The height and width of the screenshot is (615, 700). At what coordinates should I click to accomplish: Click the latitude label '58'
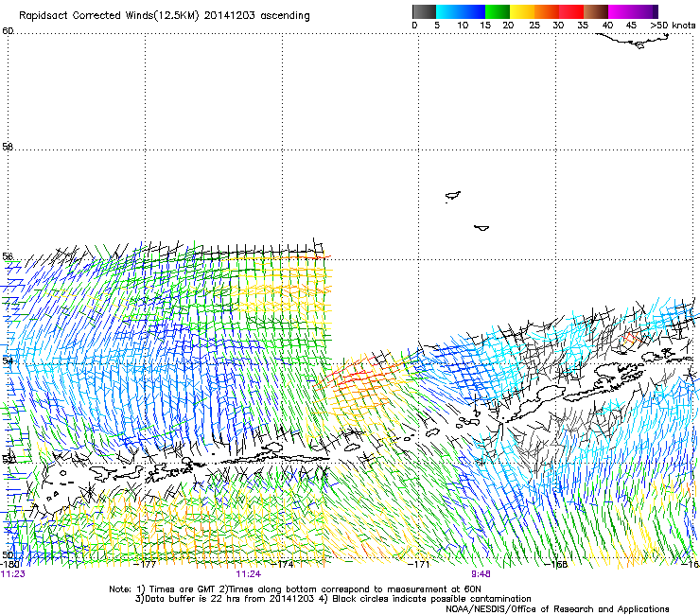(x=8, y=147)
